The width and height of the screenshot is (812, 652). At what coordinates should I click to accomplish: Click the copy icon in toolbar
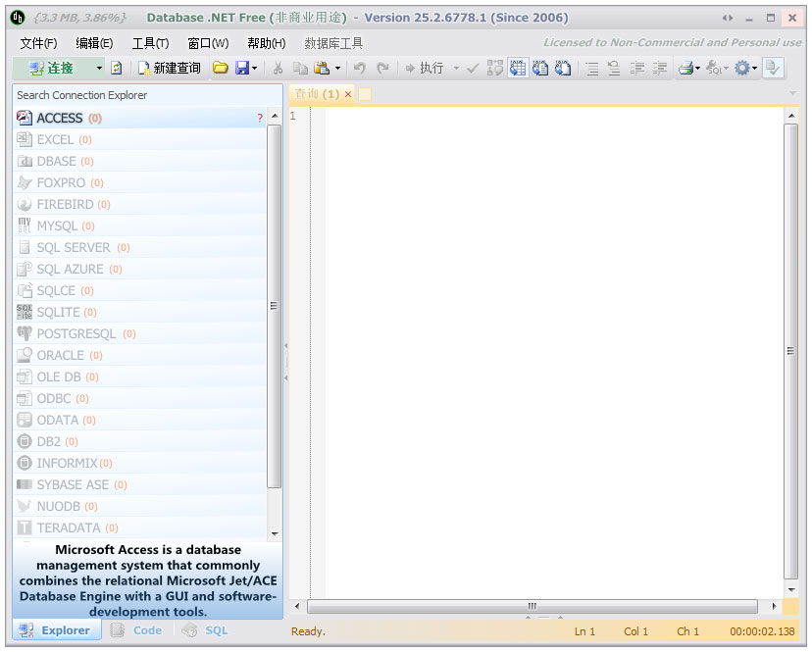(300, 68)
